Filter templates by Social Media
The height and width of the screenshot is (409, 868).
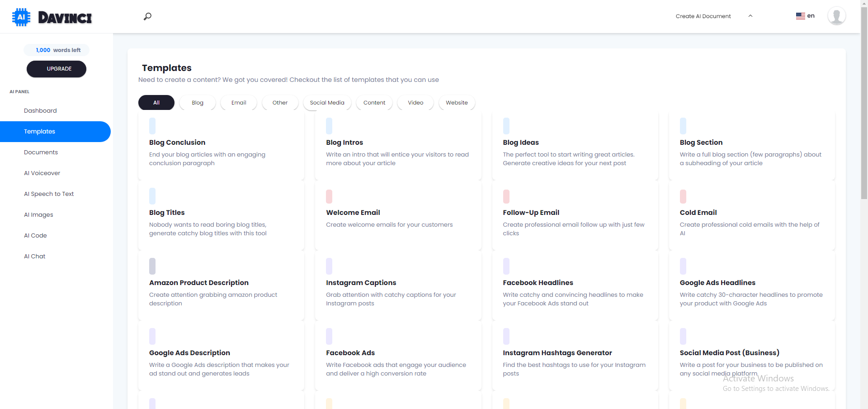point(327,103)
